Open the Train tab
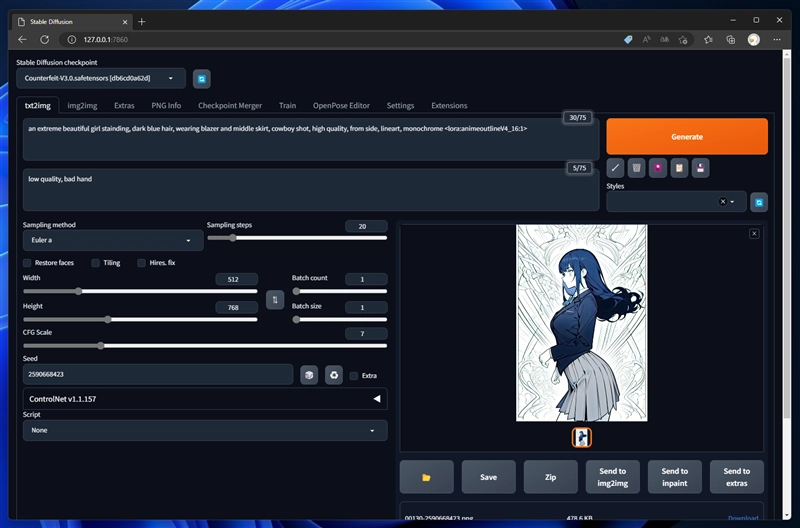 pos(287,106)
